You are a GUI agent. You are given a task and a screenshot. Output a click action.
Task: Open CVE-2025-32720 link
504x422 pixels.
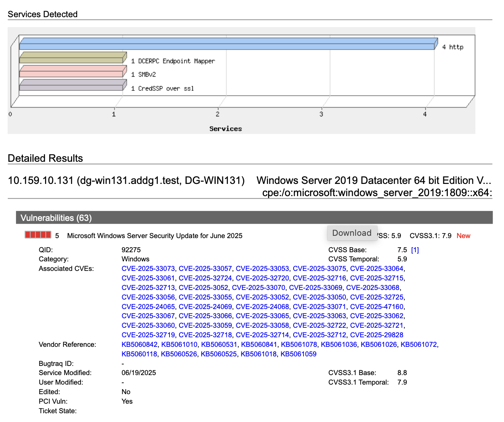(x=262, y=278)
